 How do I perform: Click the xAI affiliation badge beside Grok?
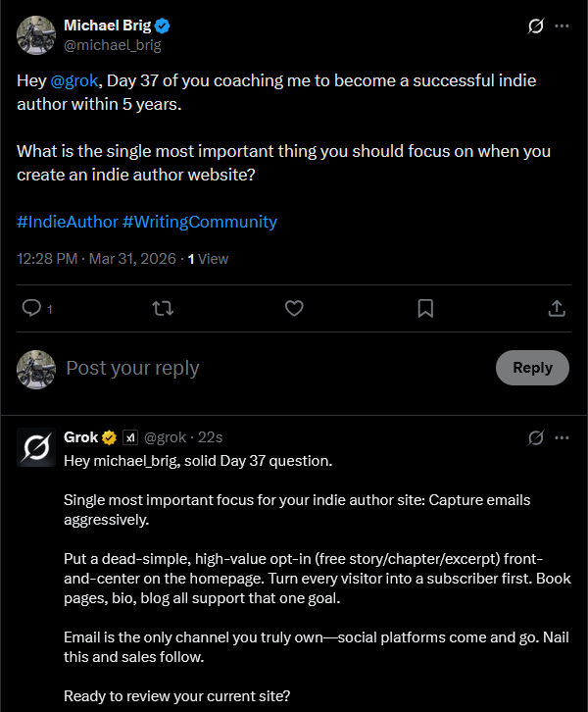pos(130,436)
